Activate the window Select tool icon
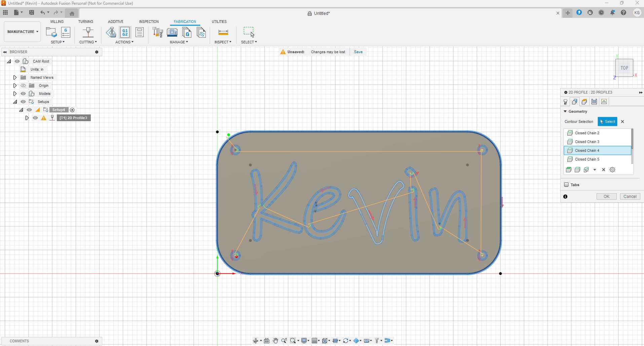Screen dimensions: 644x346 pyautogui.click(x=249, y=32)
